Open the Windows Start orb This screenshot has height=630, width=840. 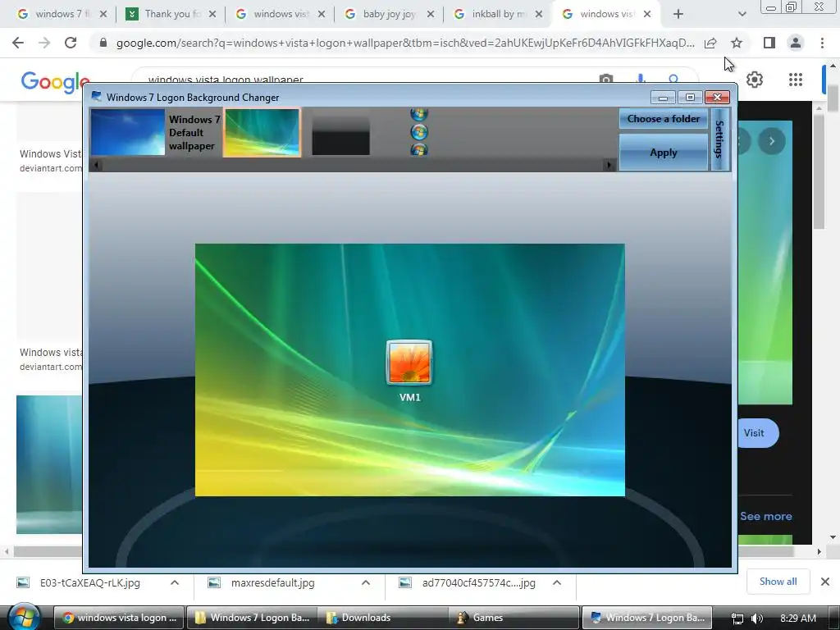click(x=24, y=617)
